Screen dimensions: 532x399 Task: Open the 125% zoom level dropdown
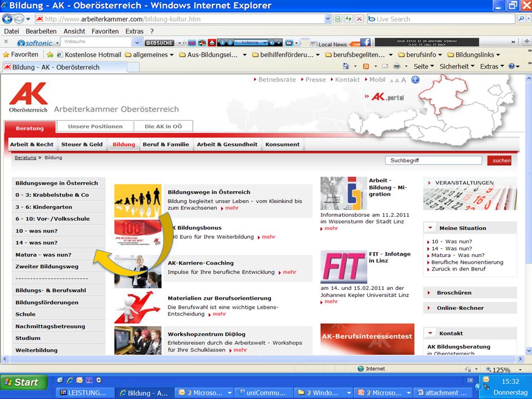520,370
